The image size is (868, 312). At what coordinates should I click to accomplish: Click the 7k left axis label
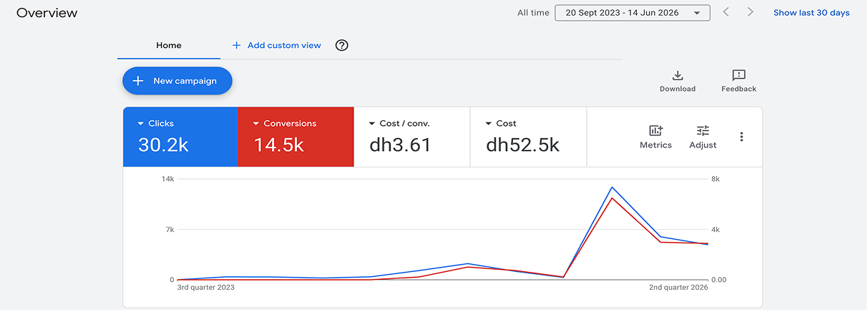(170, 230)
